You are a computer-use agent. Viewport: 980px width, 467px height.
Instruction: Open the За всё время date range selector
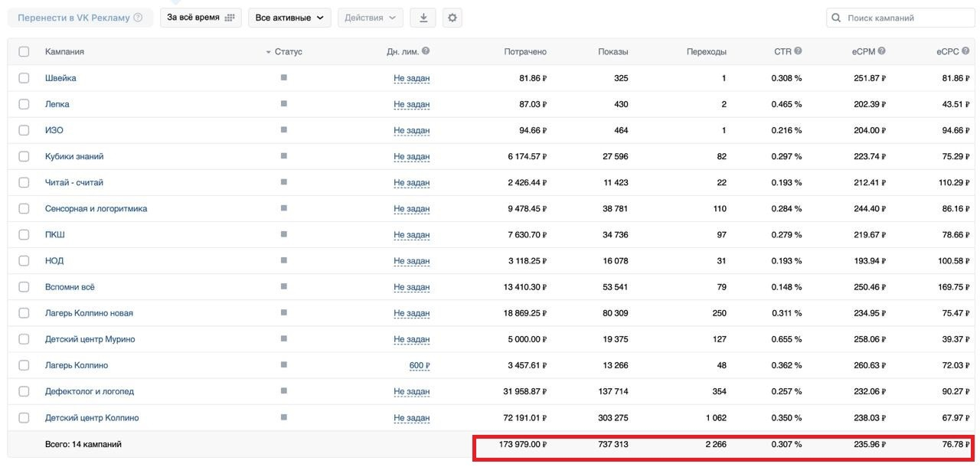point(201,18)
